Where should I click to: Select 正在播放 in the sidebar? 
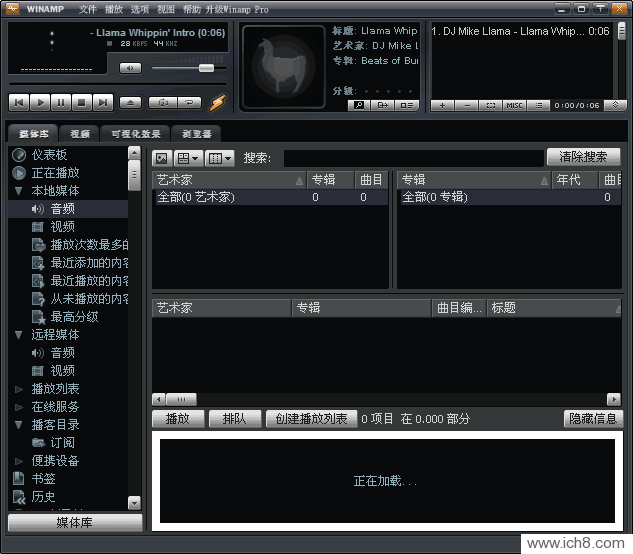(x=55, y=173)
